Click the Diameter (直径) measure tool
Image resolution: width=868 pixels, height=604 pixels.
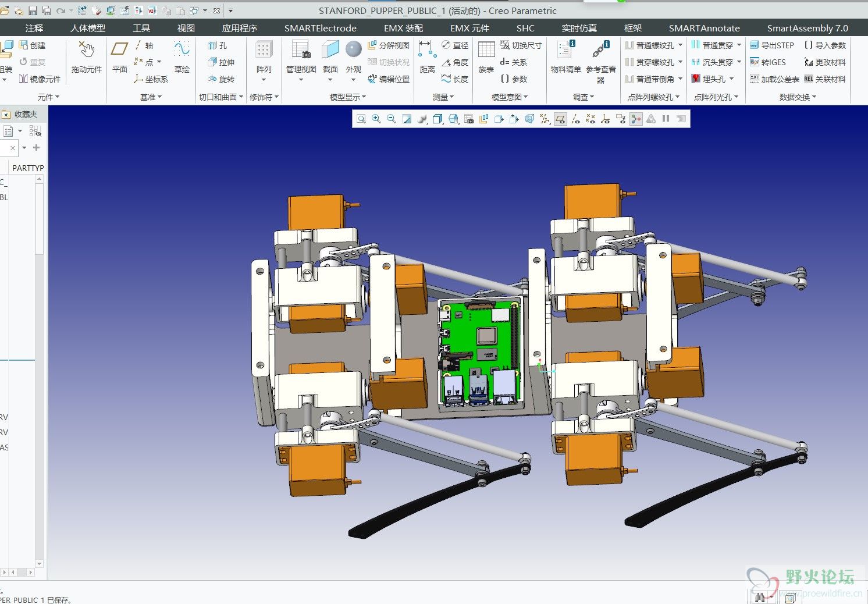click(x=455, y=45)
